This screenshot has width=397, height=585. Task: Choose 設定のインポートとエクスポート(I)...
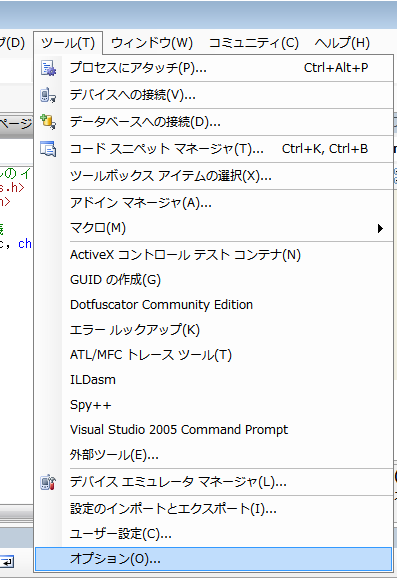click(x=214, y=509)
